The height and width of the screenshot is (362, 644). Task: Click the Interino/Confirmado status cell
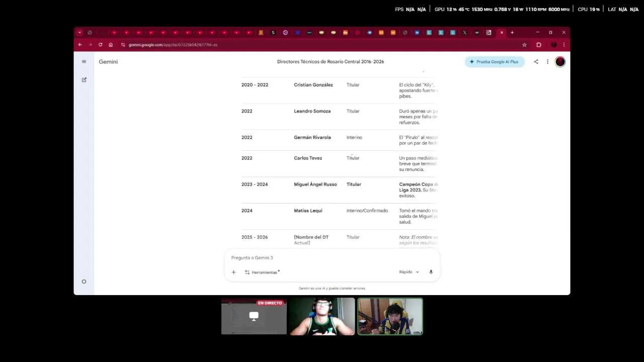(367, 211)
